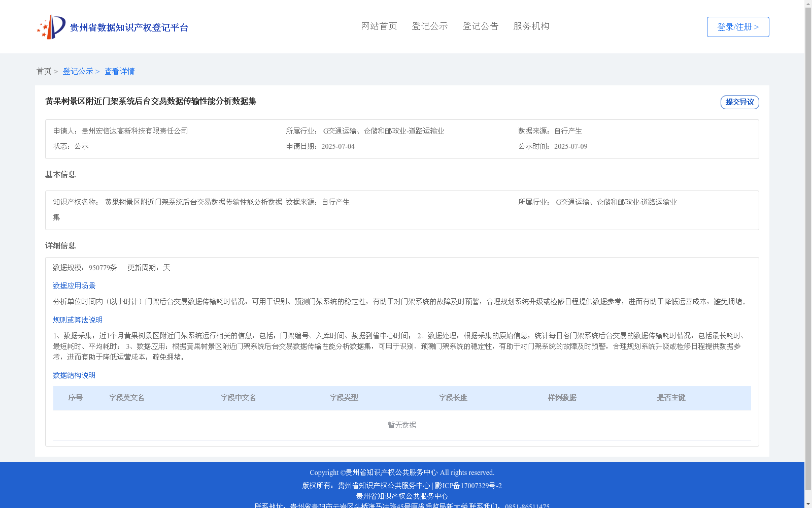Click the 联系我们 phone number in footer
Screen dimensions: 812x508
click(527, 505)
